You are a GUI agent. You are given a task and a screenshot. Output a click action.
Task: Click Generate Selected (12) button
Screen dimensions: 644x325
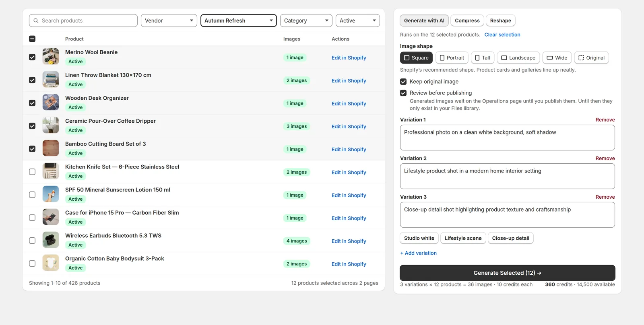(x=508, y=273)
